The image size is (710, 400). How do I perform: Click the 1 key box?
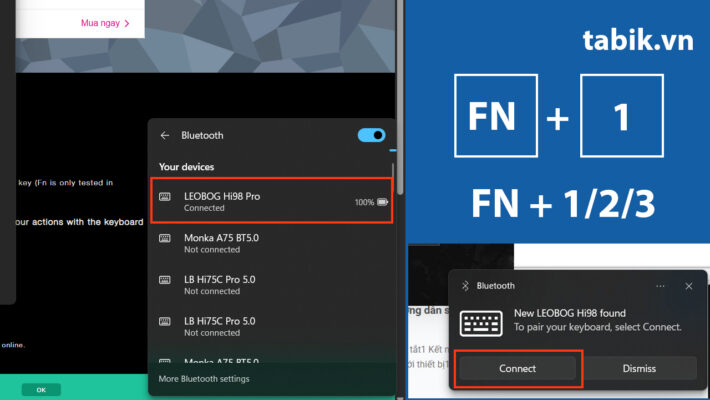point(619,118)
